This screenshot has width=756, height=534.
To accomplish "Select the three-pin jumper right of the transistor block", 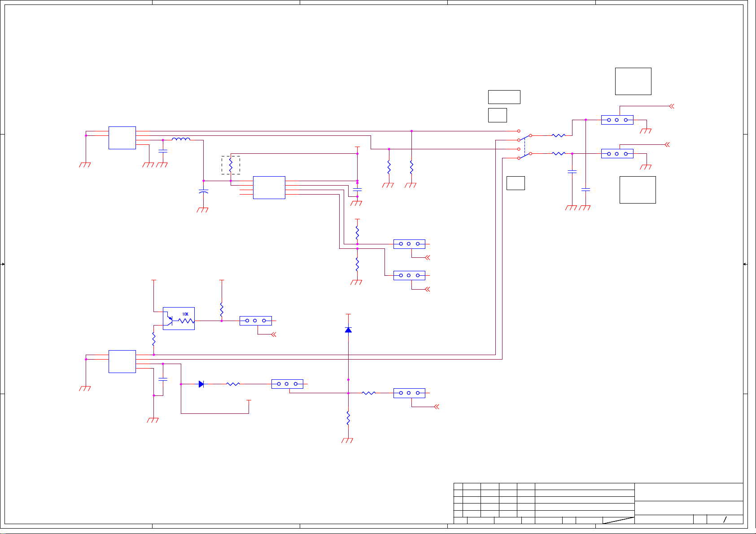I will (255, 321).
